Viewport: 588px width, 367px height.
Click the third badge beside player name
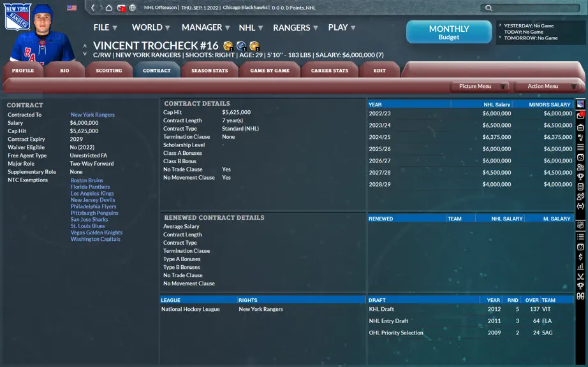click(x=254, y=46)
